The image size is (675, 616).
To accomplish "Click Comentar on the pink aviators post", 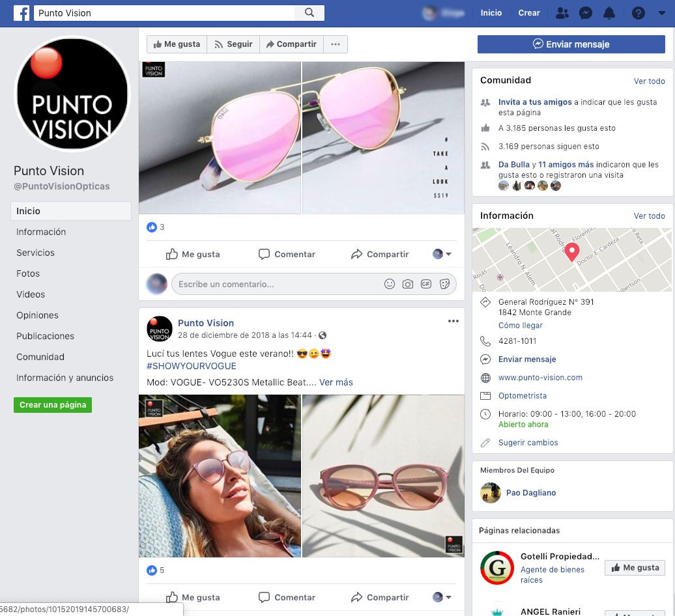I will click(287, 254).
